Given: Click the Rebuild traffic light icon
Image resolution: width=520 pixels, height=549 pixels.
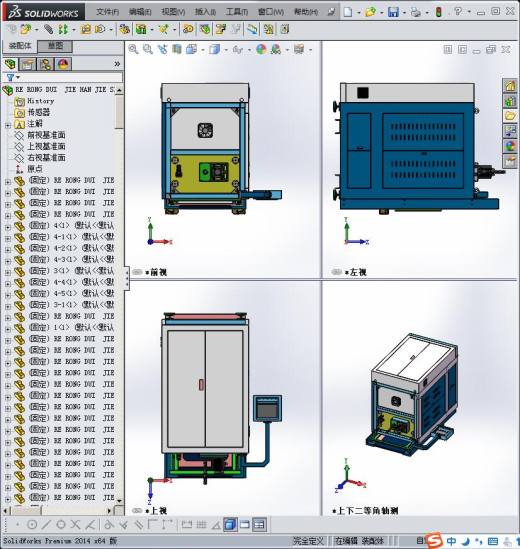Looking at the screenshot, I should tap(438, 12).
